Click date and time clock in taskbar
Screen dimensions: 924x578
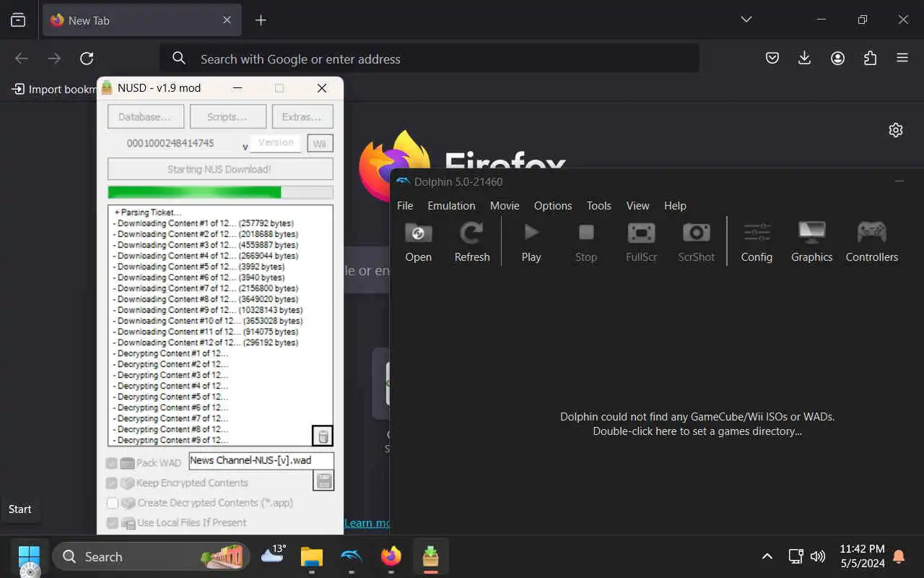pyautogui.click(x=862, y=556)
